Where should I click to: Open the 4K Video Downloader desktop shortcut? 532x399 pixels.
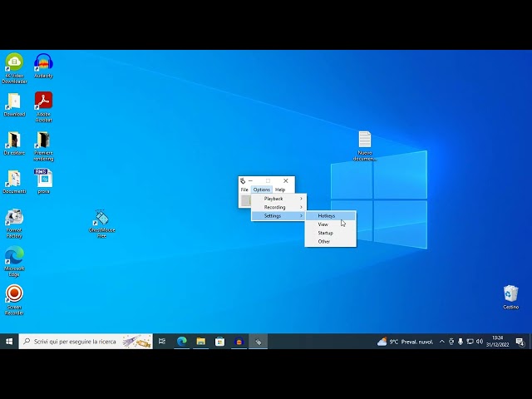[x=14, y=68]
